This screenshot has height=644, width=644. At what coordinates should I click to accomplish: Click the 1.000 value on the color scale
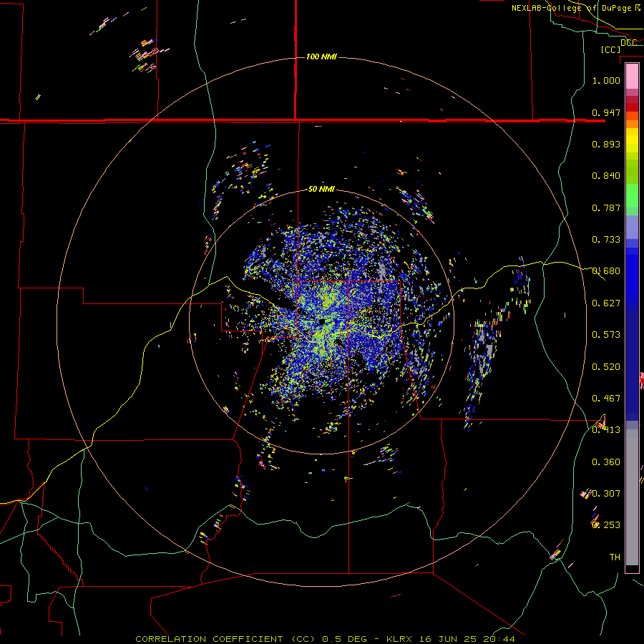click(606, 80)
